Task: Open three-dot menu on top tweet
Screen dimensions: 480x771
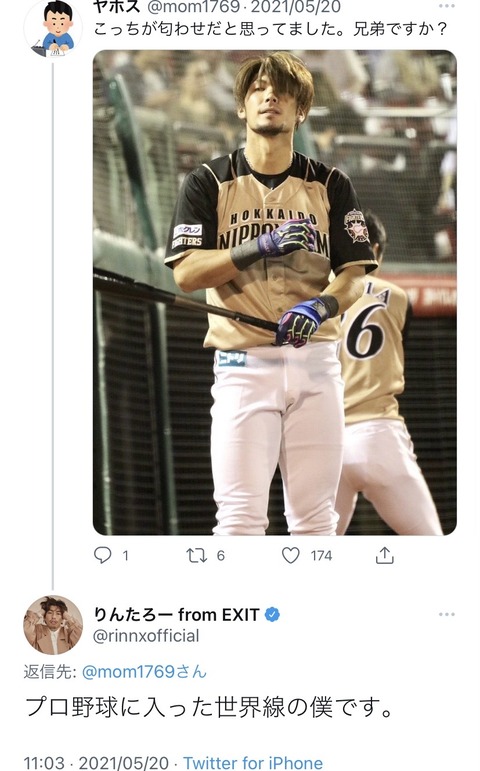Action: [447, 6]
